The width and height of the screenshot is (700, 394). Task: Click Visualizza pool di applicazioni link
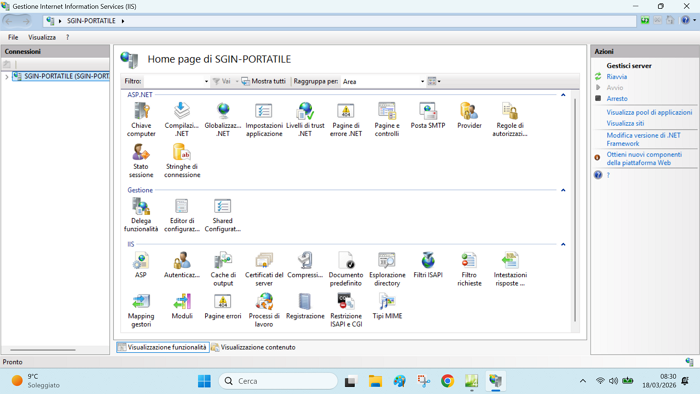[649, 112]
